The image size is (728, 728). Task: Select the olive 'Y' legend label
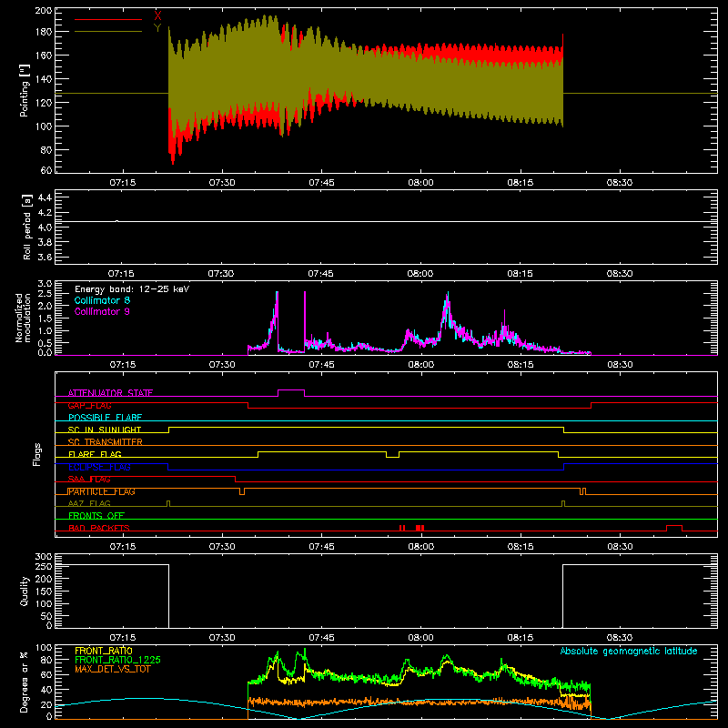point(157,28)
